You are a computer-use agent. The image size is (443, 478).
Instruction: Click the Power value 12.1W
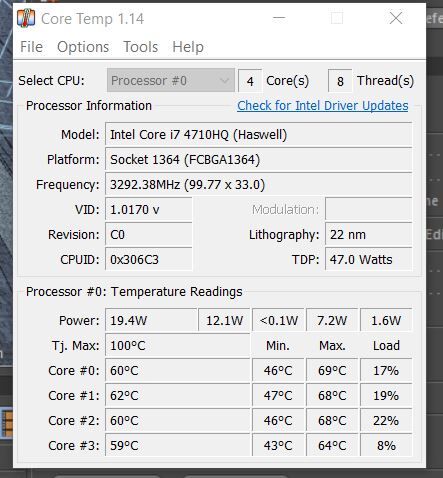224,320
